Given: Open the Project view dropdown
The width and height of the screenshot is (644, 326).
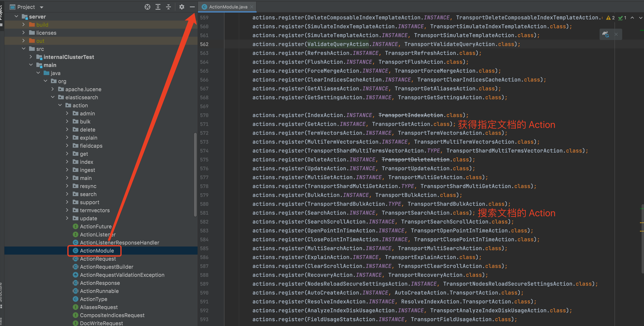Looking at the screenshot, I should tap(41, 7).
